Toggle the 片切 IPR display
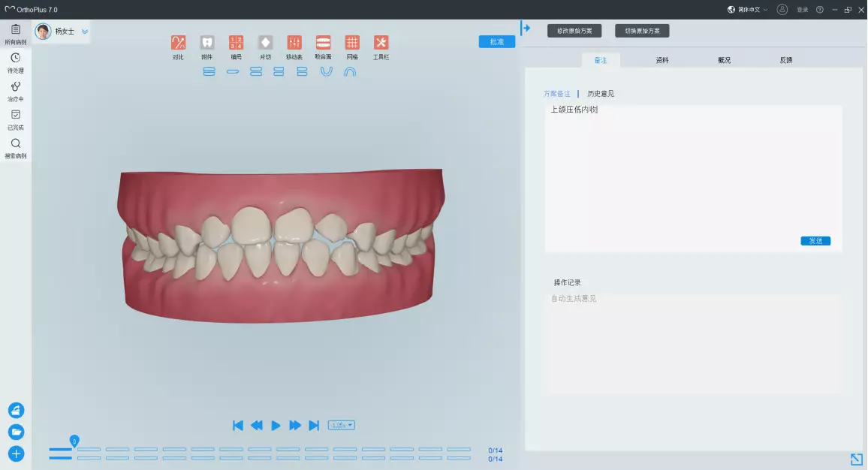 click(265, 44)
